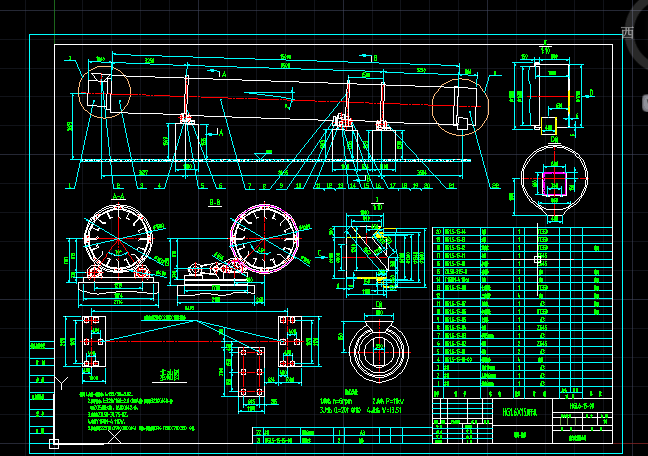Select the right end detail circle on kiln
Screen dimensions: 648x456
click(461, 104)
